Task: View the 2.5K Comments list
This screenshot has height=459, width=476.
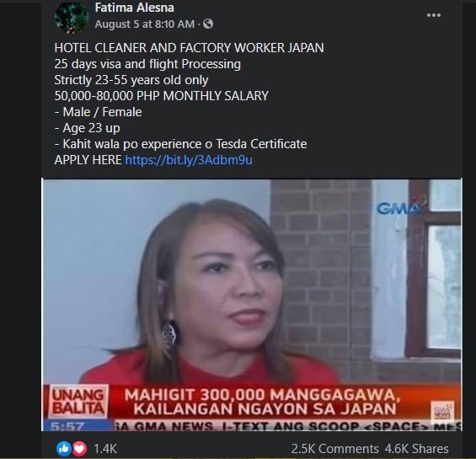Action: pos(334,449)
